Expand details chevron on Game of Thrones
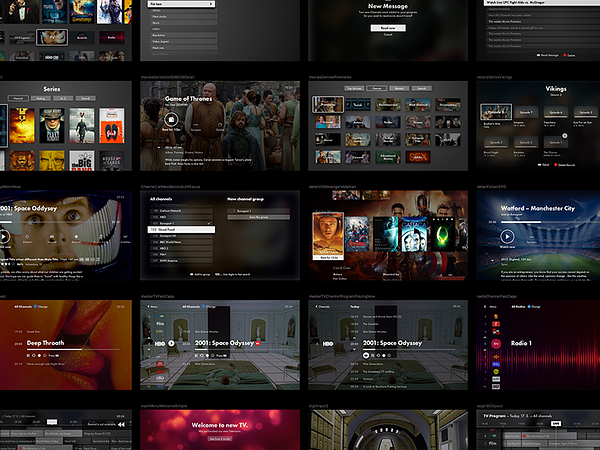The image size is (600, 450). pyautogui.click(x=159, y=147)
